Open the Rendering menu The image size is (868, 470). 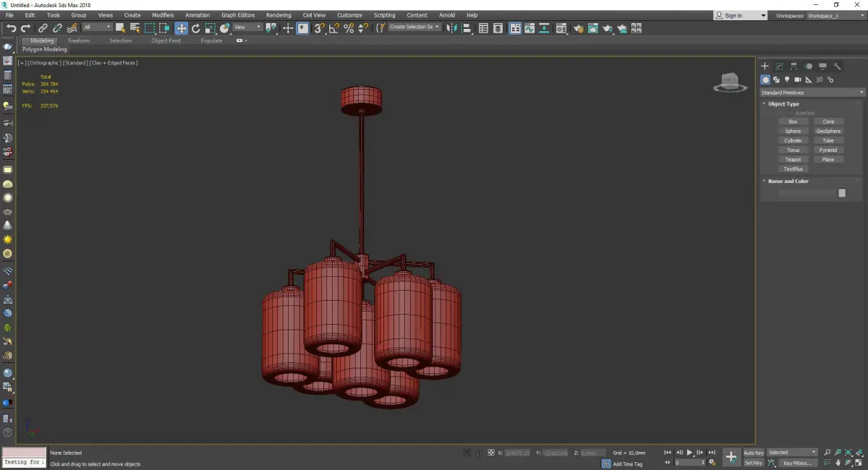tap(278, 15)
